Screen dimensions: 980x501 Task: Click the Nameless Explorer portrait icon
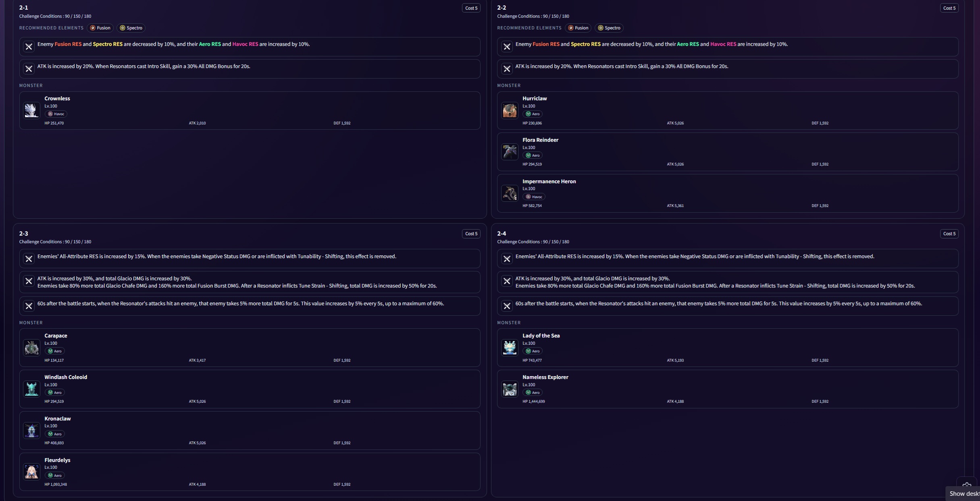tap(510, 389)
